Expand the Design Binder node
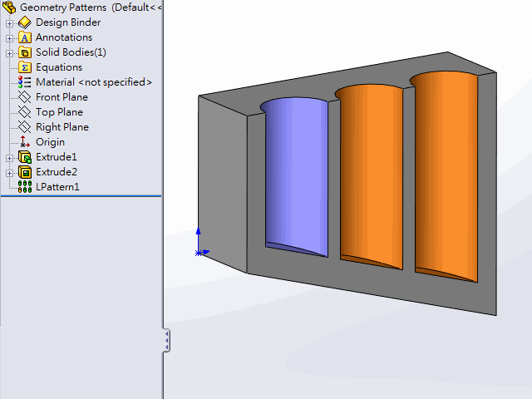The width and height of the screenshot is (532, 399). [9, 23]
